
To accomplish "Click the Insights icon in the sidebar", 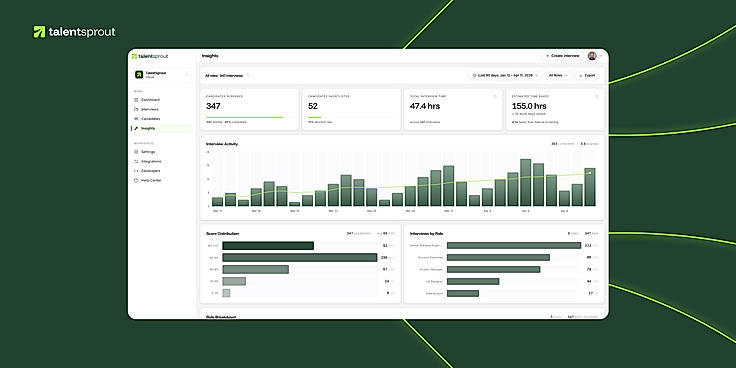I will coord(136,128).
